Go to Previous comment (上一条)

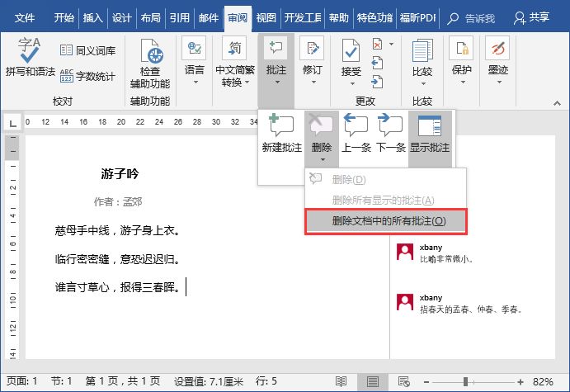coord(356,133)
